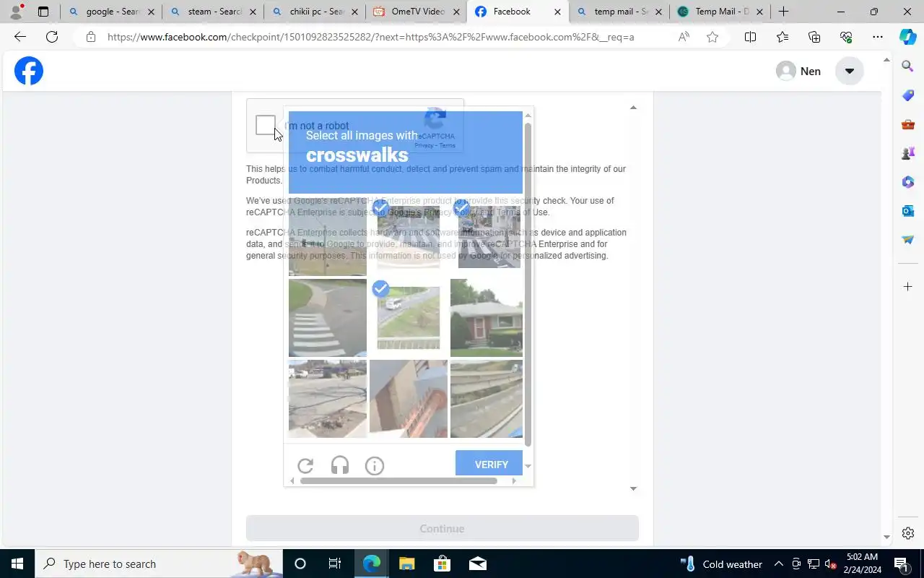The width and height of the screenshot is (924, 578).
Task: Open Browser essentials icon
Action: [846, 37]
